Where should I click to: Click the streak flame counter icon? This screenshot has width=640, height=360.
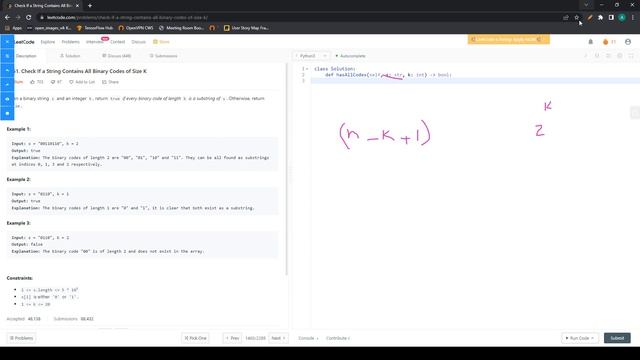609,42
